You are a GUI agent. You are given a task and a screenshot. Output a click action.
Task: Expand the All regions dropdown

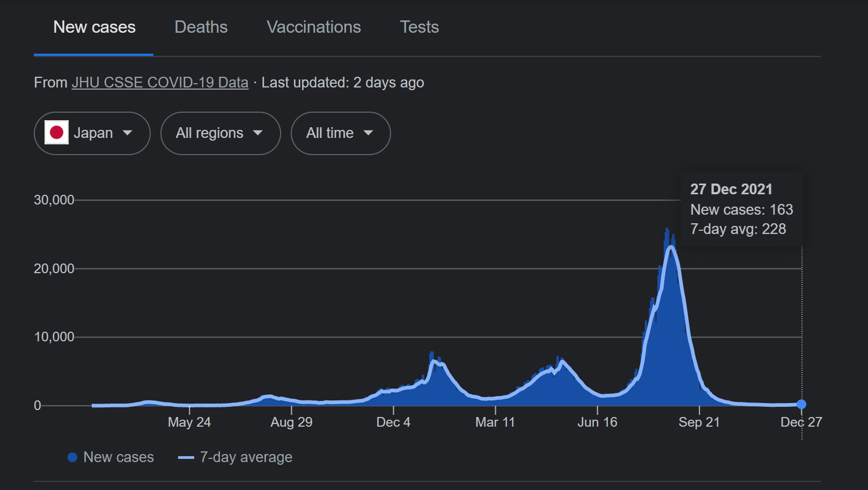tap(220, 133)
